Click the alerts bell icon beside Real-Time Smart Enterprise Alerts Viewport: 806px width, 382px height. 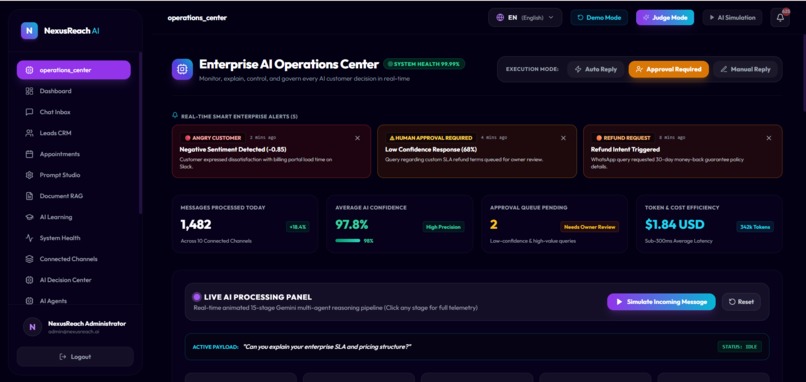(x=175, y=116)
